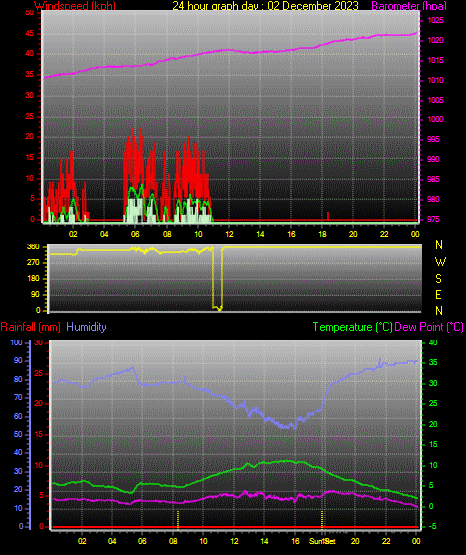Click the '24 hour graph day : 02 December 2023' heading
This screenshot has height=555, width=466.
265,6
